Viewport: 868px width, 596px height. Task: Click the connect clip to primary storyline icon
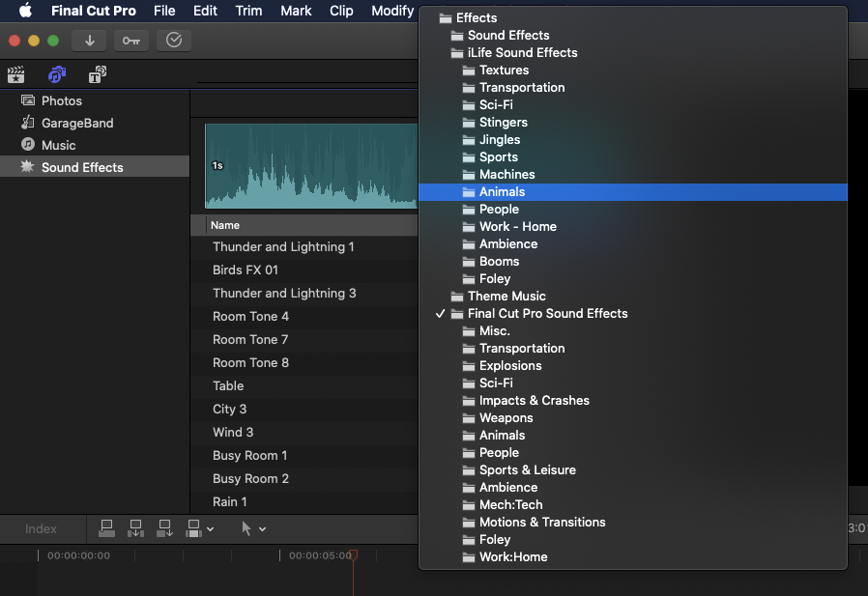106,528
